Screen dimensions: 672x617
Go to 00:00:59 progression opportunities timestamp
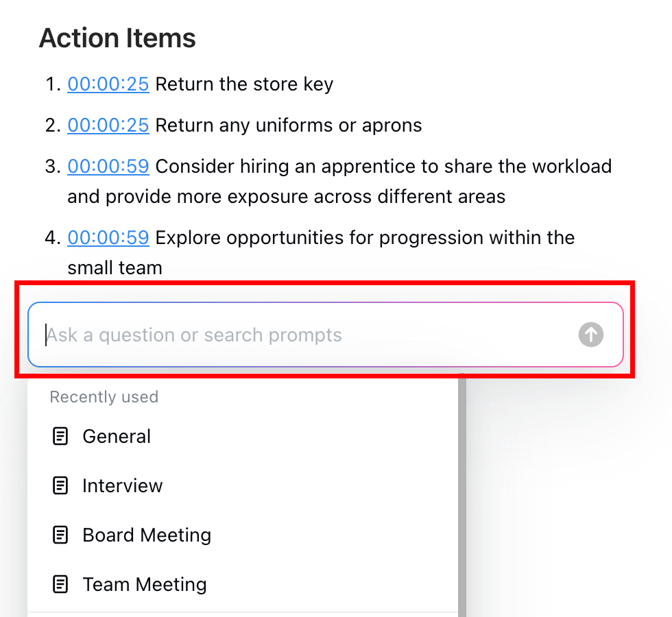(x=108, y=237)
